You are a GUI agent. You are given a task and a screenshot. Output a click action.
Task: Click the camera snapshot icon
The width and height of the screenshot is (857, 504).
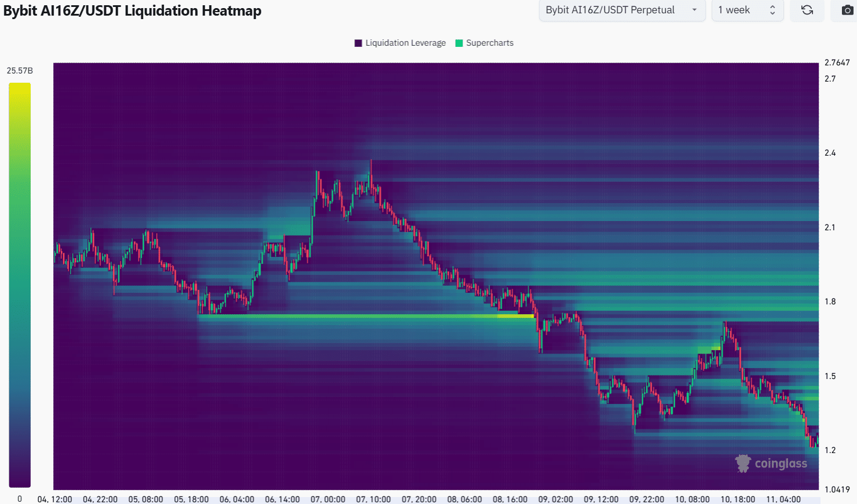[x=847, y=10]
